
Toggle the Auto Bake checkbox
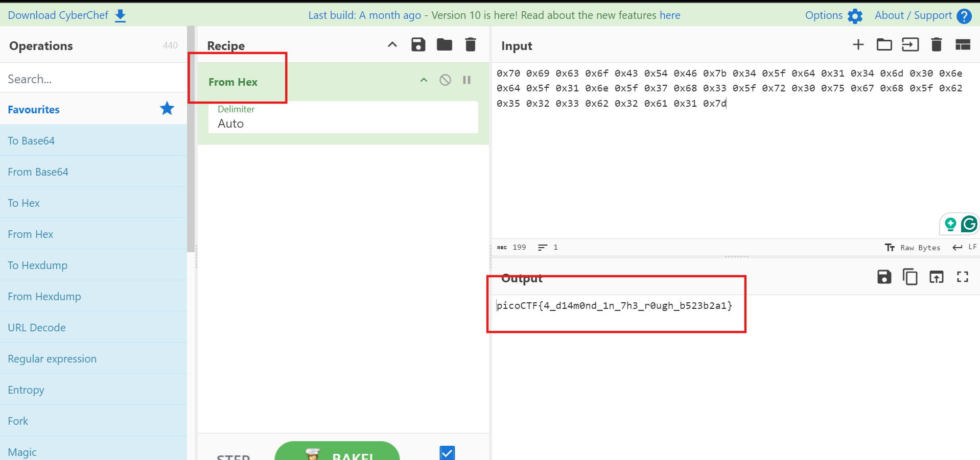click(447, 453)
